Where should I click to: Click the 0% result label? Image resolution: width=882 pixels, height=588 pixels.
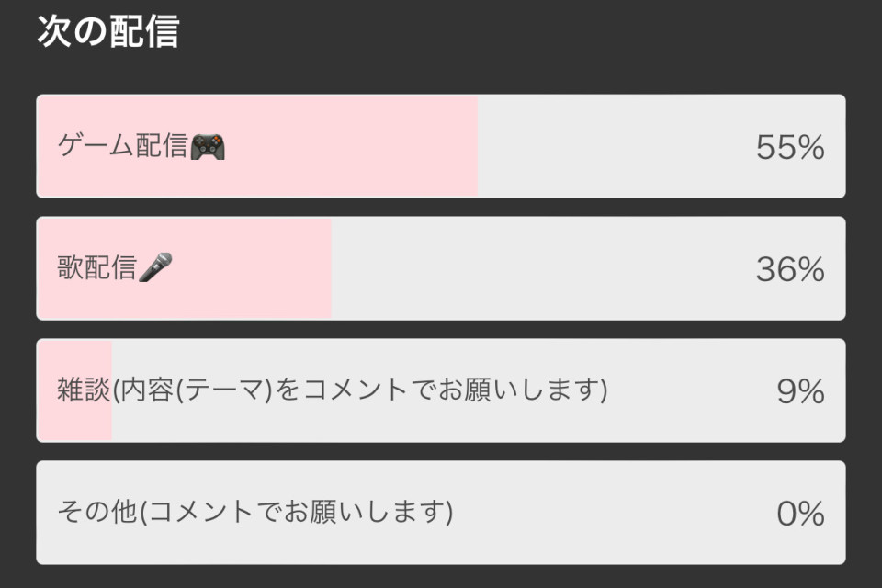click(x=800, y=514)
